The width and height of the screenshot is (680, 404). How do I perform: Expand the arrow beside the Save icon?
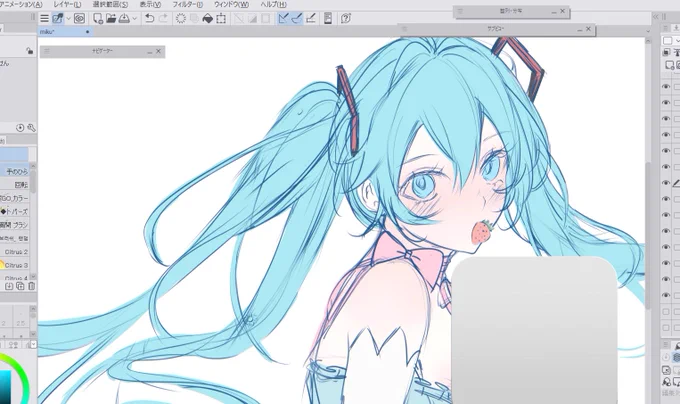pos(134,19)
